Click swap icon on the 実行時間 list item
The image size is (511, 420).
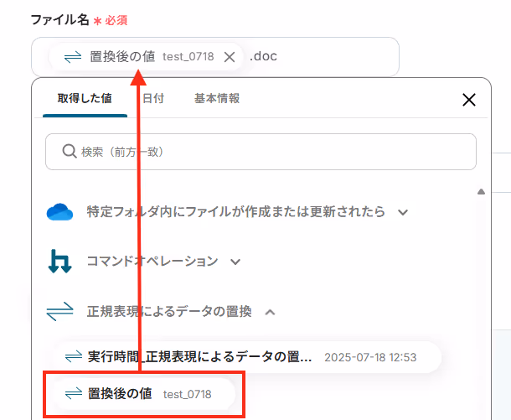(74, 357)
